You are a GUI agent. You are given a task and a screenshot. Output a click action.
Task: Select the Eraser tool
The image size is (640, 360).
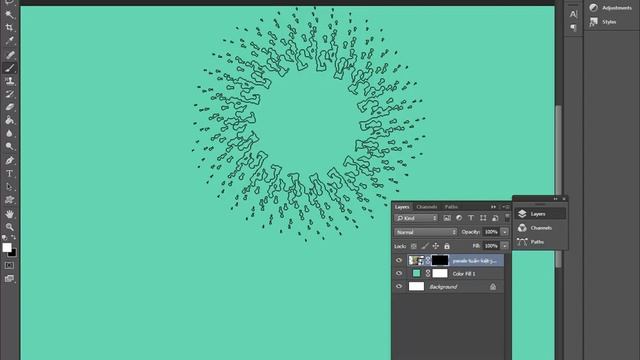tap(9, 107)
